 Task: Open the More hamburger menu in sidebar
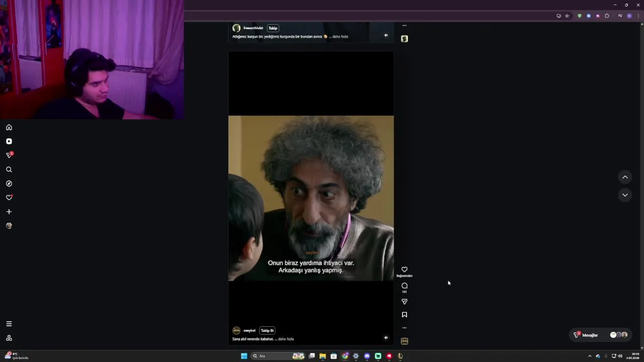coord(9,324)
